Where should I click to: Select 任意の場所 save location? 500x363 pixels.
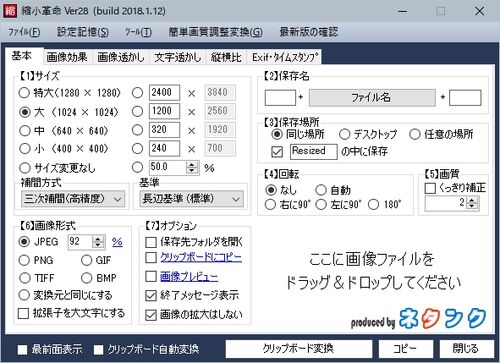[415, 135]
